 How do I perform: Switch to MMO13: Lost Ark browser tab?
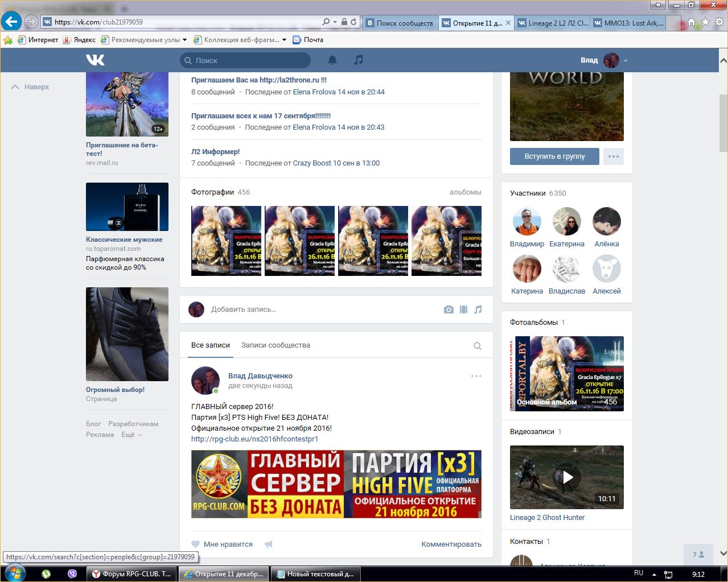click(x=628, y=23)
